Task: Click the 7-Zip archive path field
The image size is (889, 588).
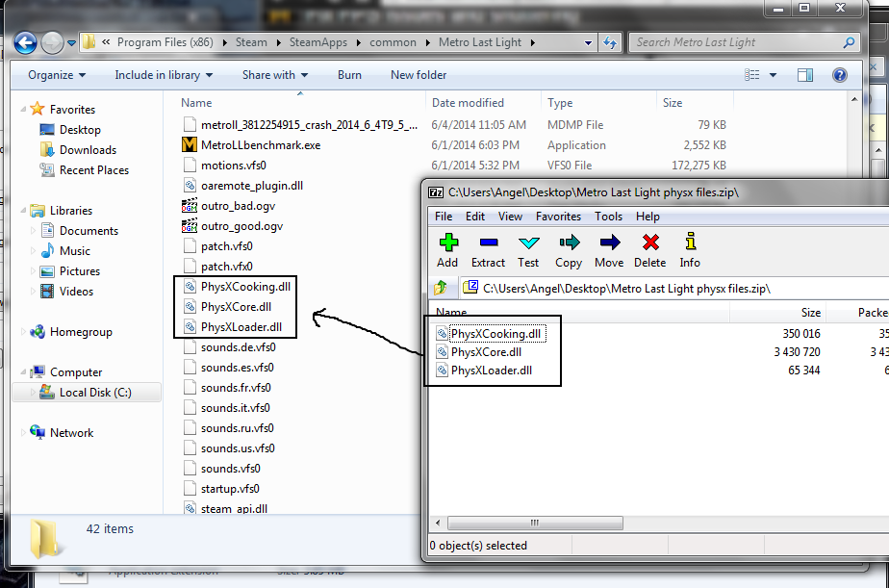Action: pyautogui.click(x=674, y=289)
